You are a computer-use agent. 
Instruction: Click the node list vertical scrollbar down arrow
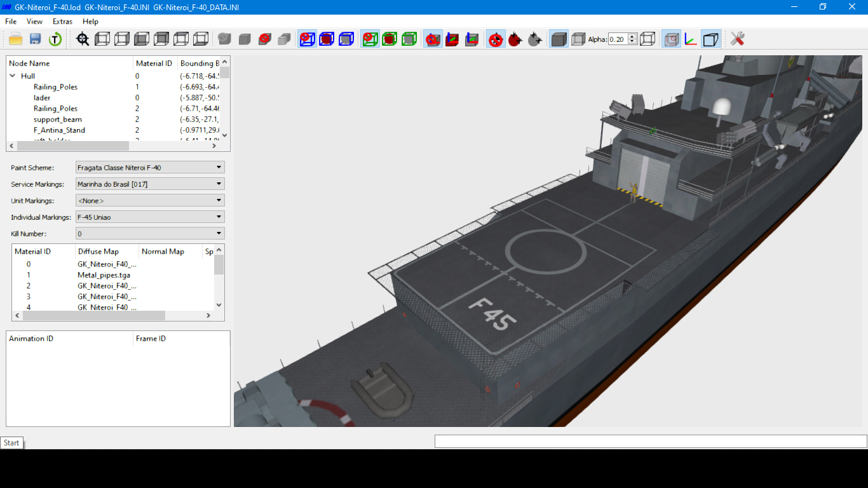(224, 135)
